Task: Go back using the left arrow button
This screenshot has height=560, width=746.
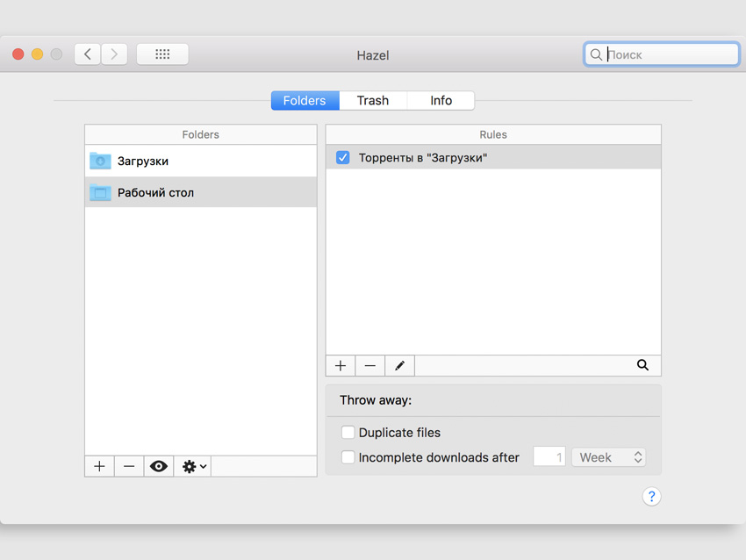Action: pos(87,54)
